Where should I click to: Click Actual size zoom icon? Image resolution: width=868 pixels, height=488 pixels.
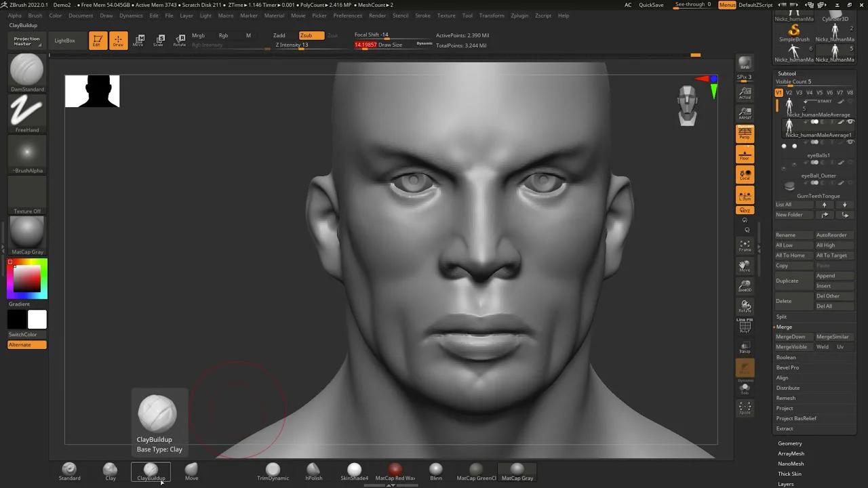click(x=745, y=93)
